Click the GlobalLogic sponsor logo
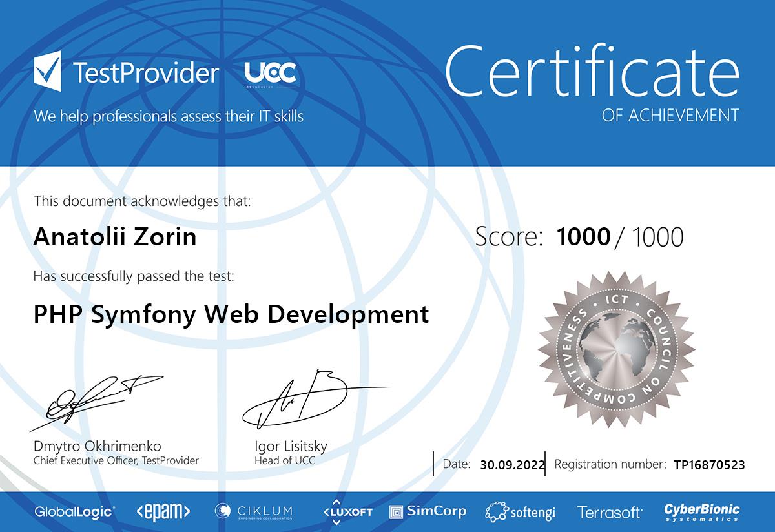 (x=75, y=512)
